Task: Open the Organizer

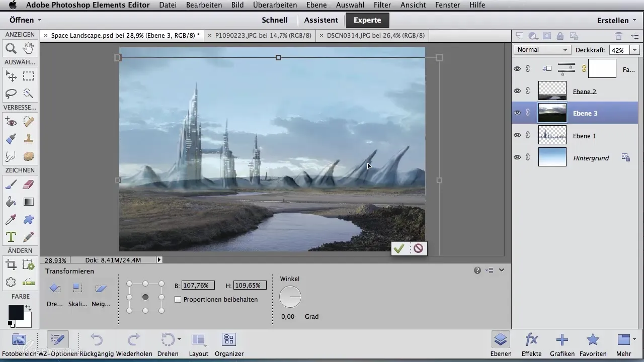Action: [229, 344]
